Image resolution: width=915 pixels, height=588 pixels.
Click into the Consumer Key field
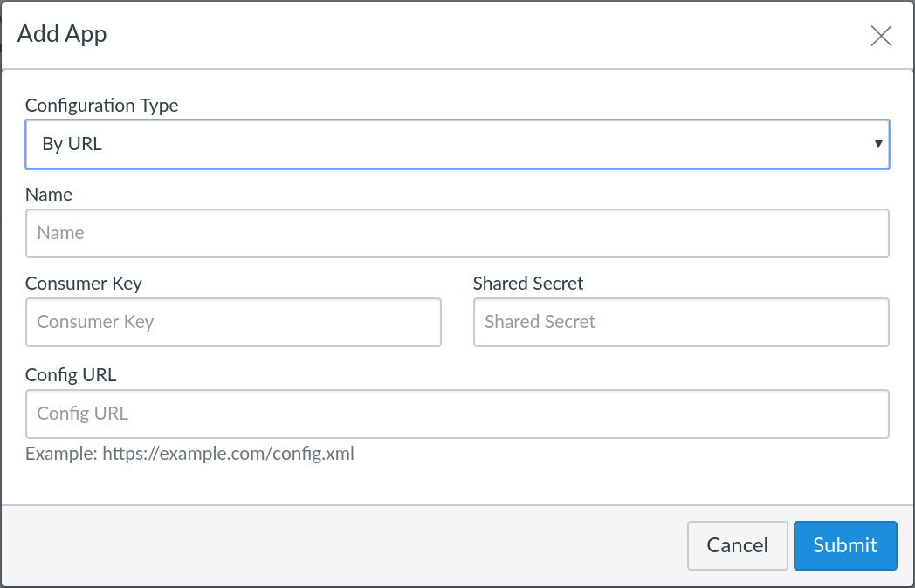point(233,322)
